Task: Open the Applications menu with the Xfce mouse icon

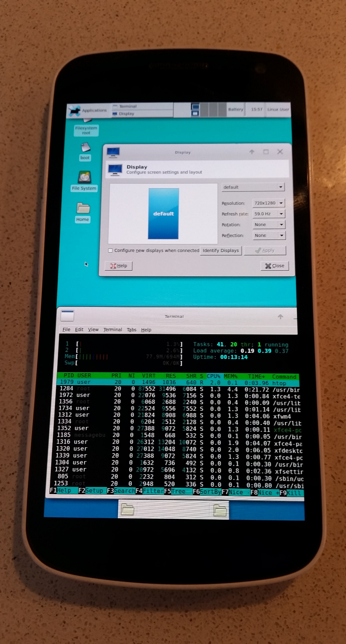Action: point(88,111)
